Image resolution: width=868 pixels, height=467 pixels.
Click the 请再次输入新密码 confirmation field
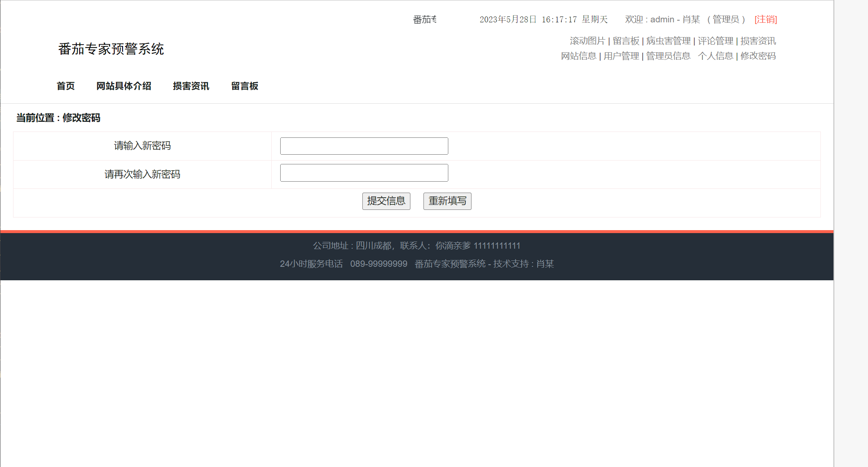pos(364,172)
